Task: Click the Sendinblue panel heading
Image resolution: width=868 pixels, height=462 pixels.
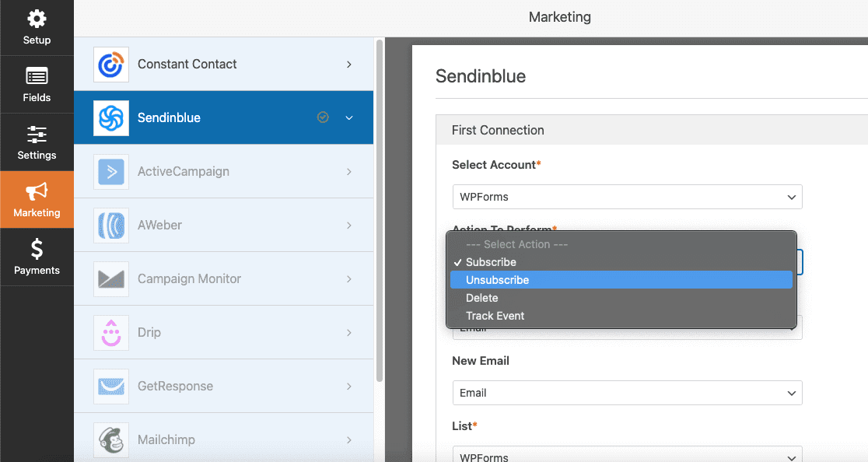Action: click(x=481, y=75)
